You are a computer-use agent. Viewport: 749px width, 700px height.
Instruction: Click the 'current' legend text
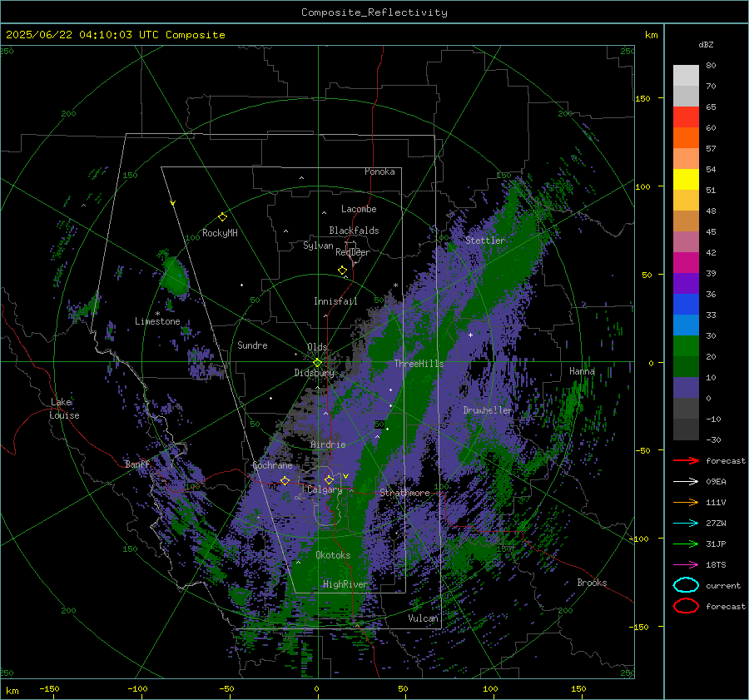pyautogui.click(x=723, y=585)
